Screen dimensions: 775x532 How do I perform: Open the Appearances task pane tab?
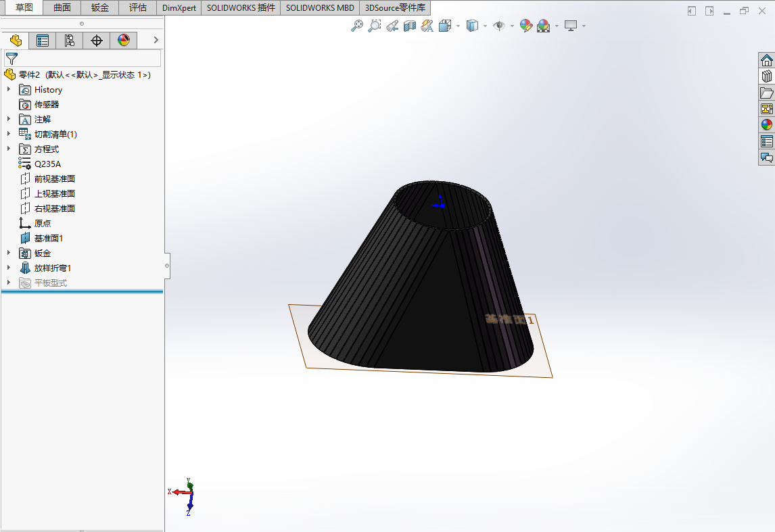767,125
